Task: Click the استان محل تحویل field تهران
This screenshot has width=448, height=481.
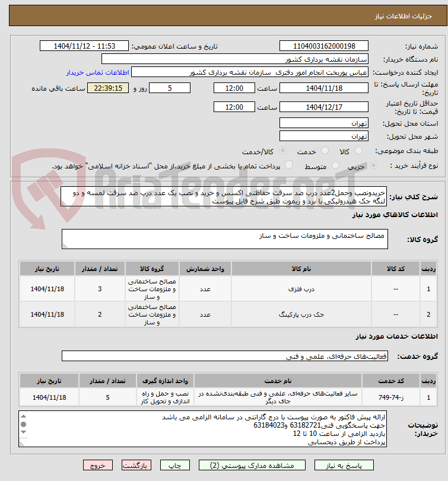Action: (324, 123)
